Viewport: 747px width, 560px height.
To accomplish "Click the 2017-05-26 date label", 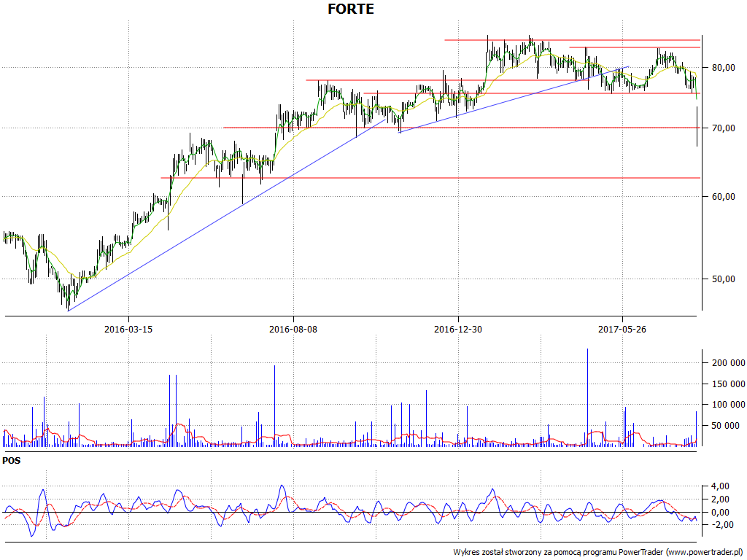I will 622,329.
